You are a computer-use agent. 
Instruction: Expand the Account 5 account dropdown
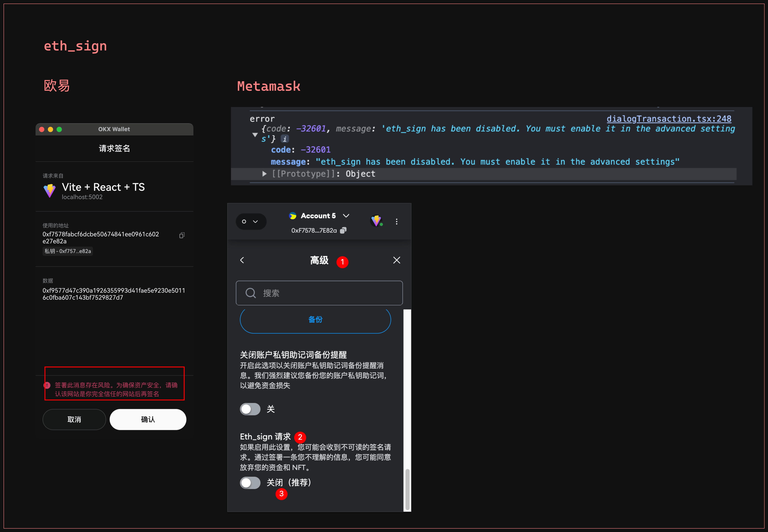click(346, 216)
